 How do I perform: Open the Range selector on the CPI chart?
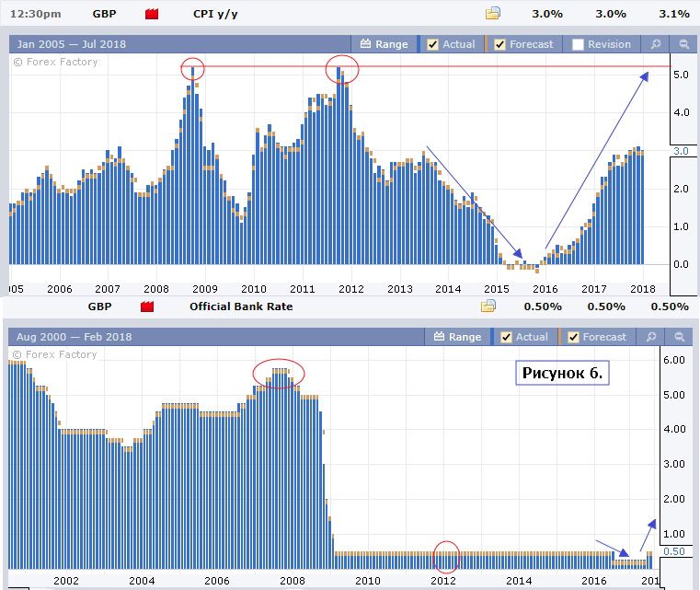pyautogui.click(x=384, y=44)
